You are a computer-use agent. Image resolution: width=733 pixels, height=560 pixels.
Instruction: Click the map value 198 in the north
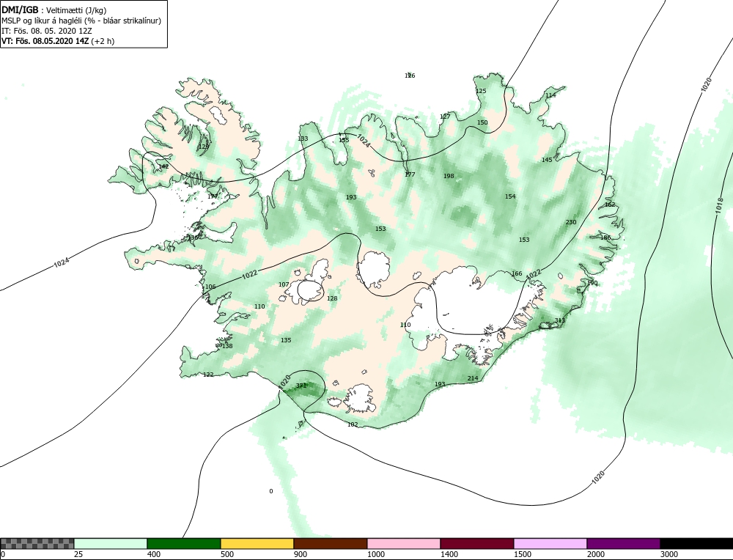point(449,176)
